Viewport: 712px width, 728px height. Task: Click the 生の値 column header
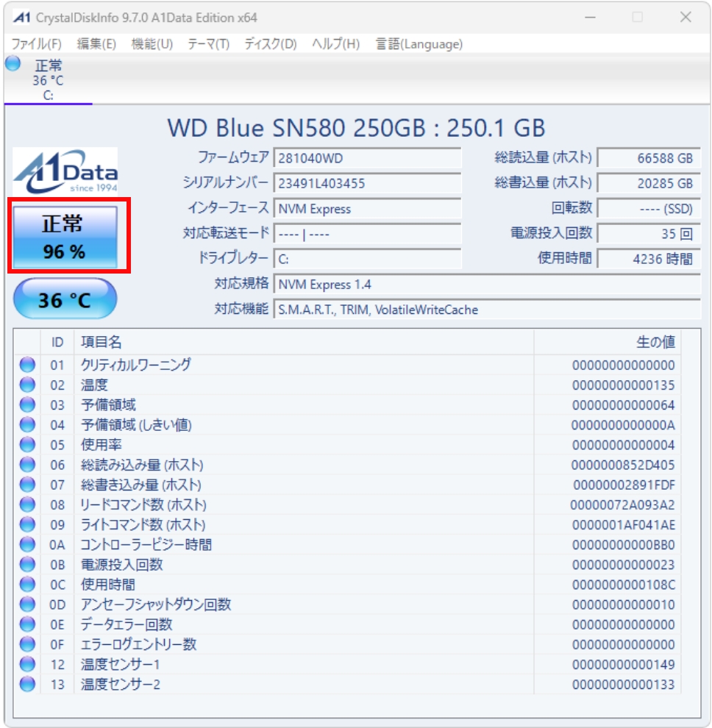pyautogui.click(x=608, y=342)
